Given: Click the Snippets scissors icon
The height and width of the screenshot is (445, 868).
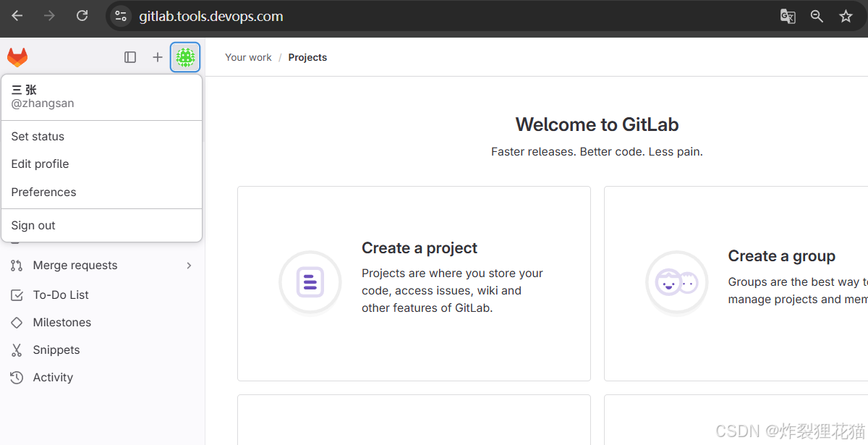Looking at the screenshot, I should click(17, 350).
